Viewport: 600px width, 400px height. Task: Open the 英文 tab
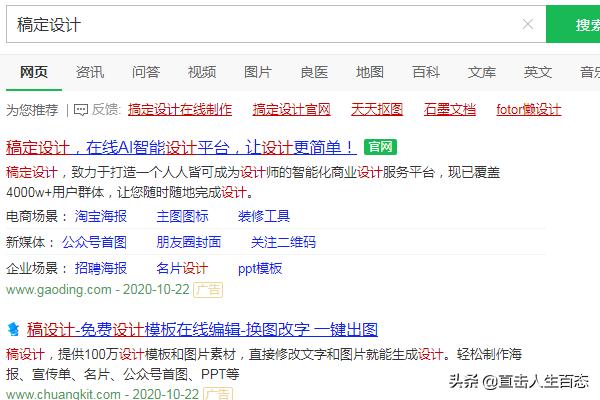[538, 72]
